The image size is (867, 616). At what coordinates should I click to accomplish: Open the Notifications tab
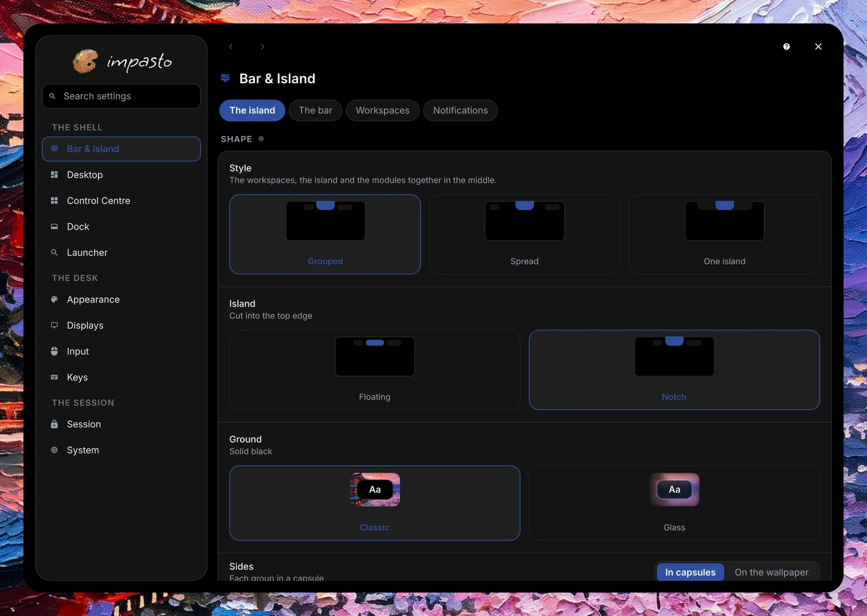click(x=460, y=111)
